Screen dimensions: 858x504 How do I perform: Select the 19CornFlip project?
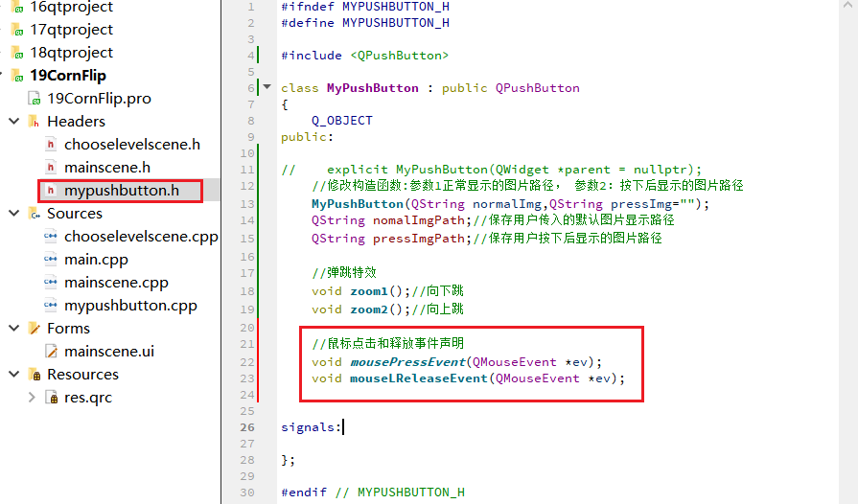click(68, 76)
